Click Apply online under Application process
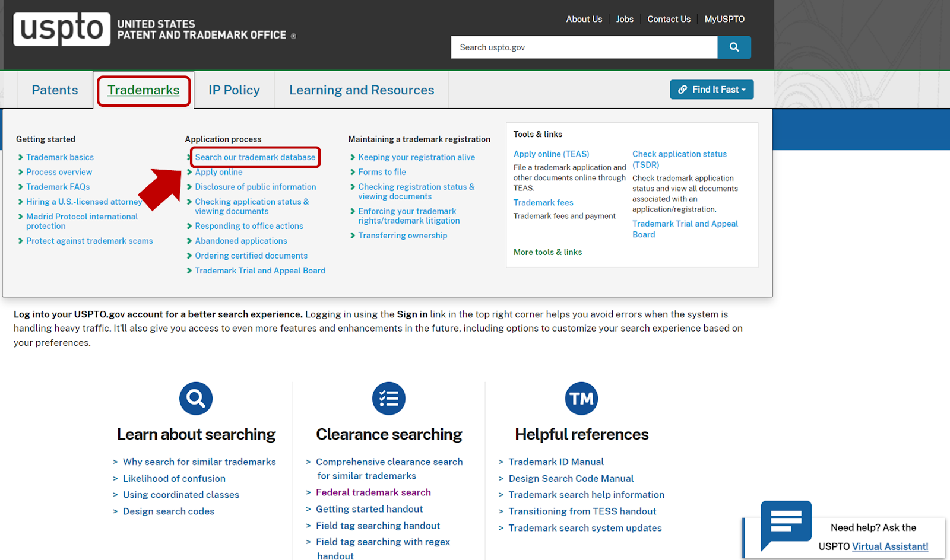 [218, 172]
